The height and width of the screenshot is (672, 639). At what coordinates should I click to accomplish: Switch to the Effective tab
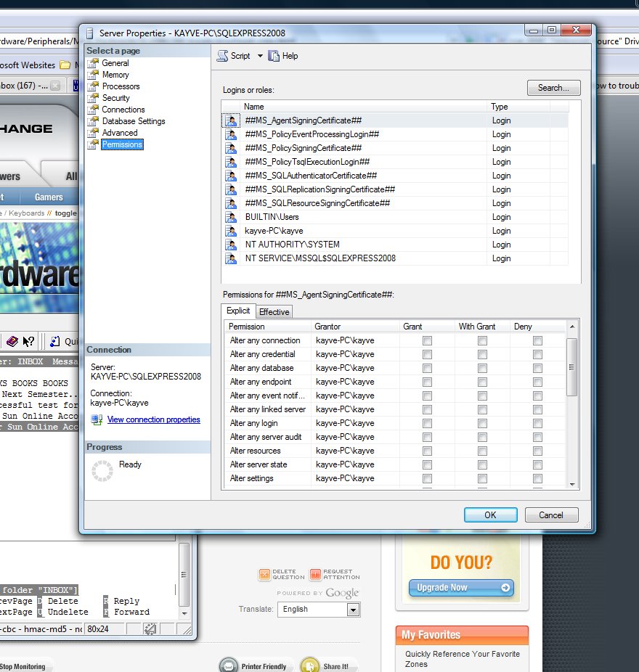pos(274,312)
